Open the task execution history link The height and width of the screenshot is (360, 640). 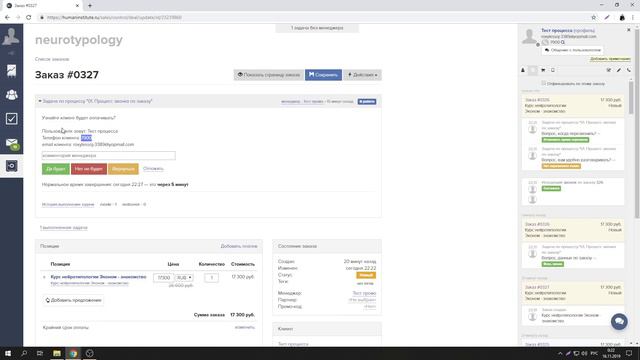[68, 204]
